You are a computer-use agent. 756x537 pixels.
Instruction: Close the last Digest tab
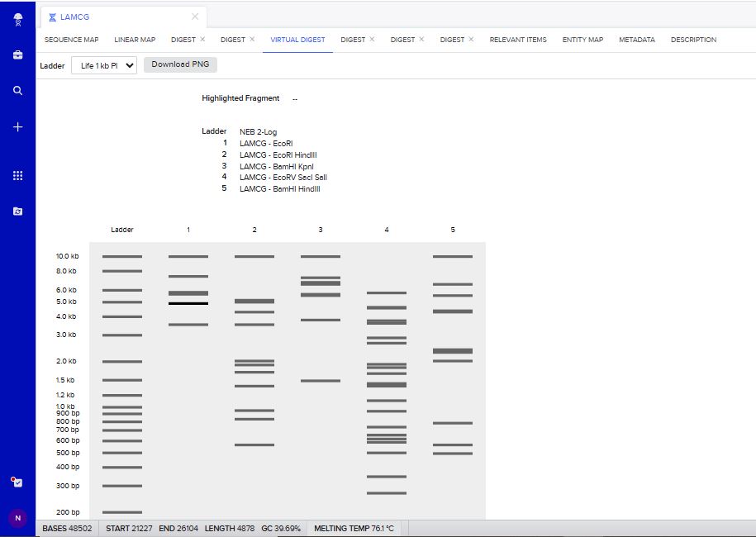coord(471,40)
